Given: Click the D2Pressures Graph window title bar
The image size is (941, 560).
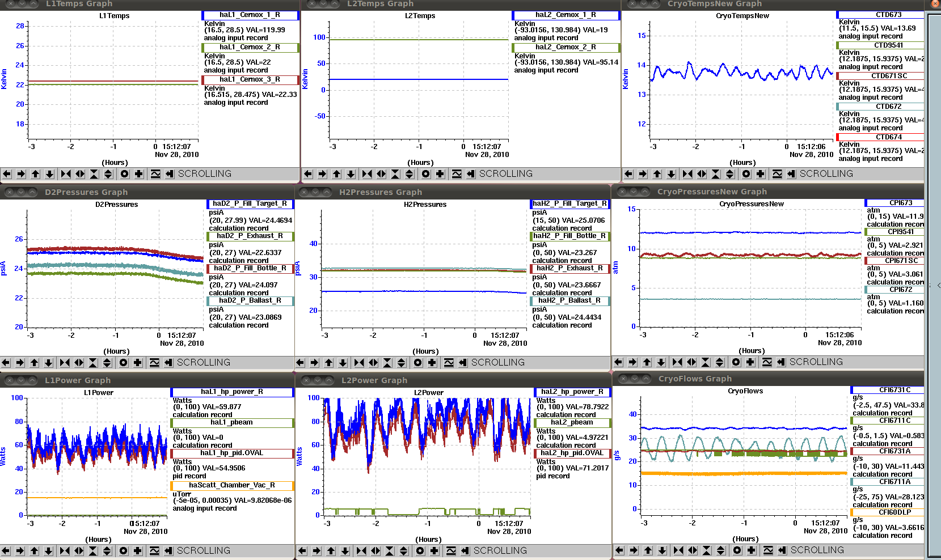Looking at the screenshot, I should click(147, 192).
